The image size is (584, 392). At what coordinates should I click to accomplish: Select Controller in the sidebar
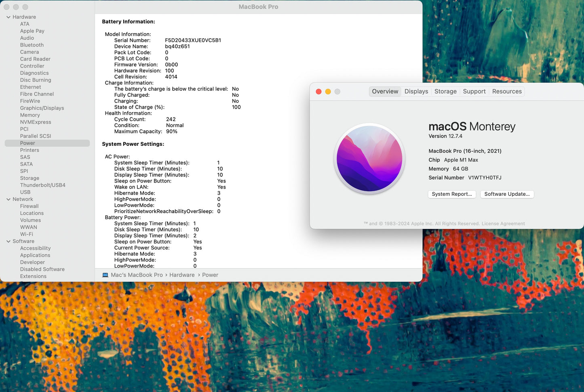32,66
